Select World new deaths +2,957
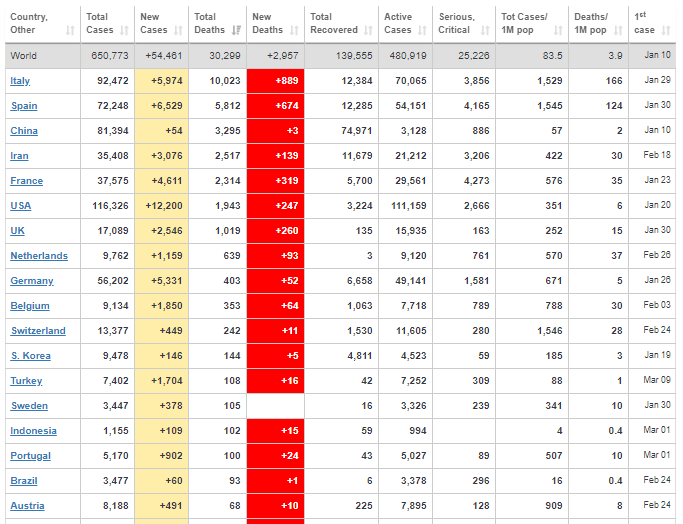This screenshot has height=524, width=683. coord(282,56)
